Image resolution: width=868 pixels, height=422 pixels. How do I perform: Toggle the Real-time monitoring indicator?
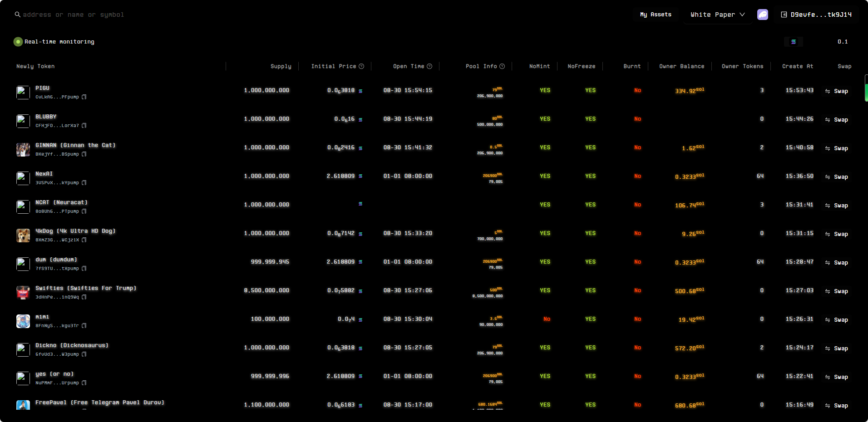point(18,42)
